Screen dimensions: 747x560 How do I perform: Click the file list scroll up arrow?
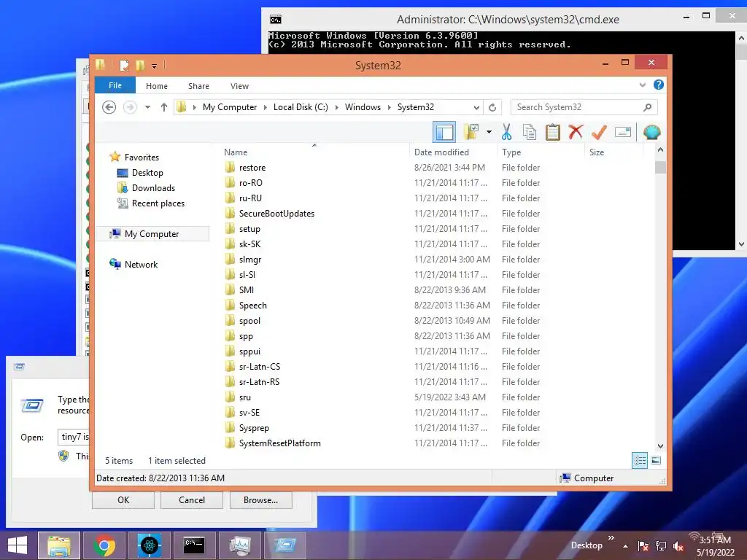pyautogui.click(x=660, y=150)
